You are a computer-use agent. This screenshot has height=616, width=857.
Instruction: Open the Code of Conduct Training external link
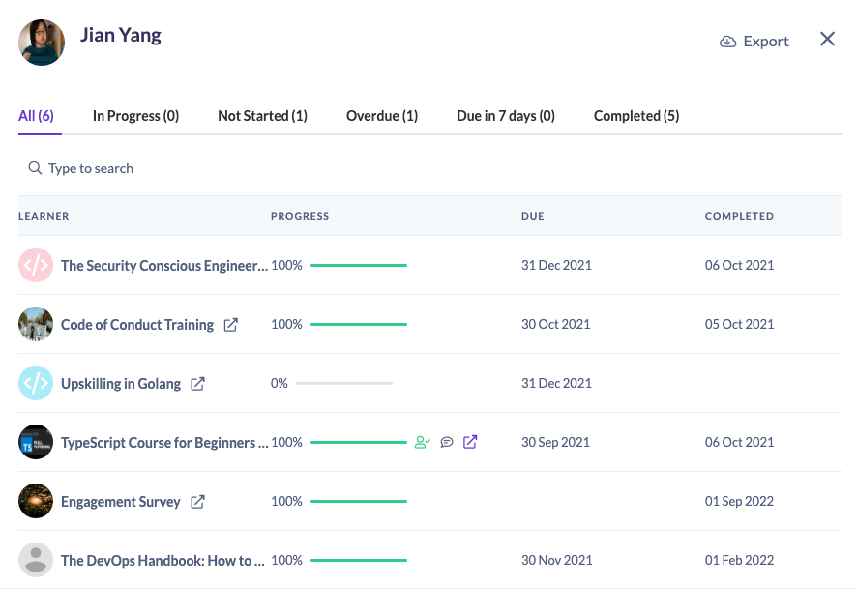(231, 324)
